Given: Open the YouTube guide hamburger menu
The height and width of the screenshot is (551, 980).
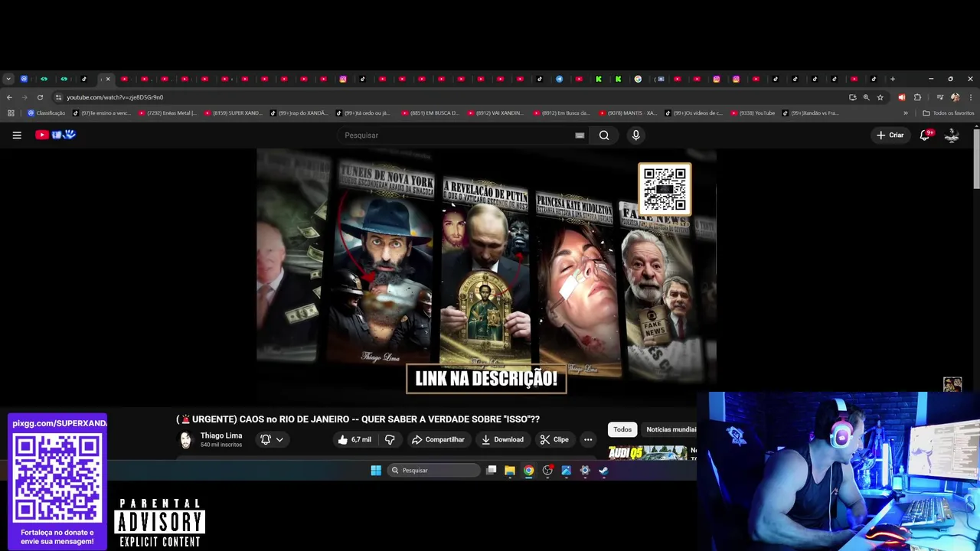Looking at the screenshot, I should pyautogui.click(x=17, y=135).
